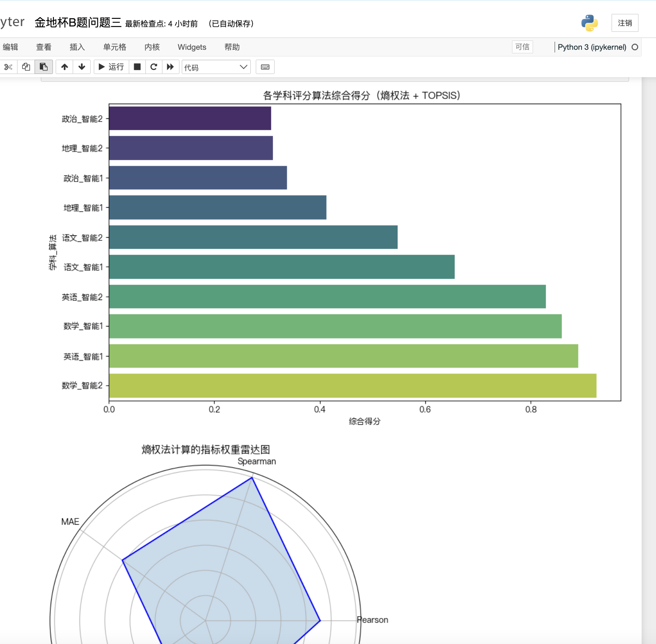Open the command palette keyboard icon
Image resolution: width=656 pixels, height=644 pixels.
click(x=265, y=67)
